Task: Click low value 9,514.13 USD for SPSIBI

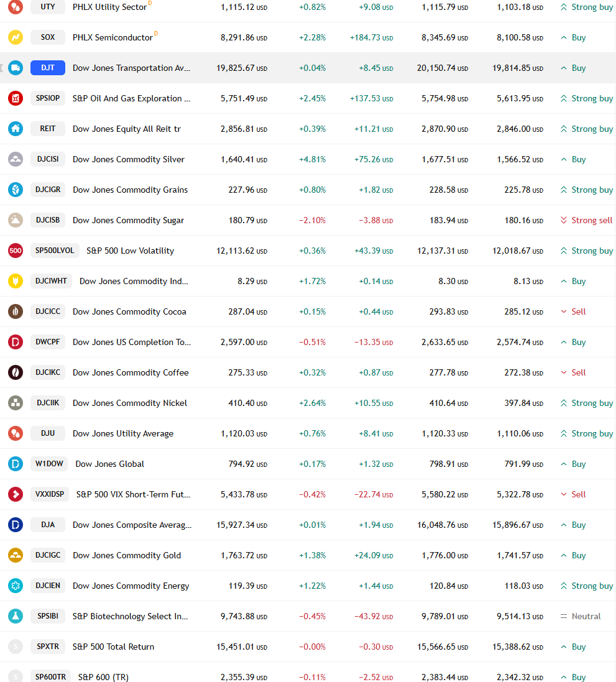Action: click(520, 616)
